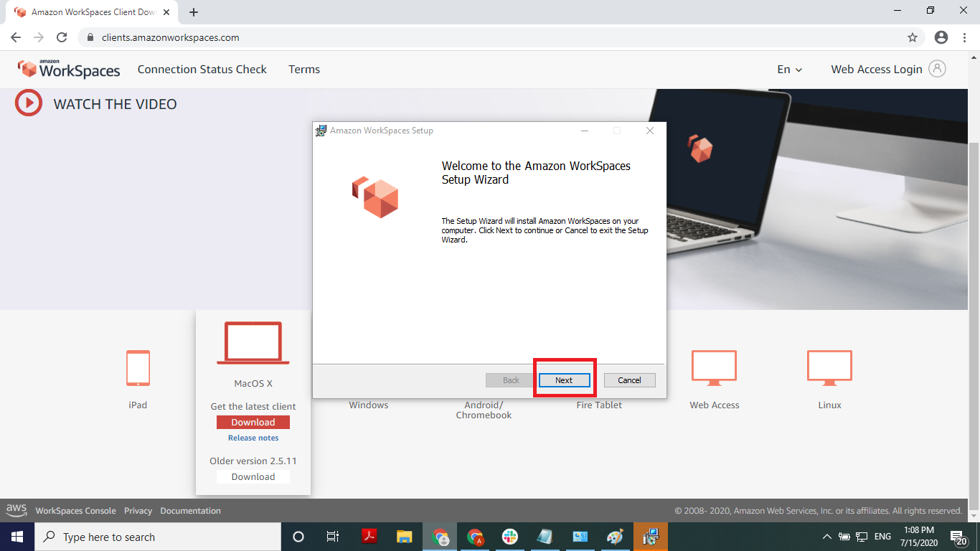The width and height of the screenshot is (980, 551).
Task: Go forward in Chrome browser
Action: click(x=39, y=37)
